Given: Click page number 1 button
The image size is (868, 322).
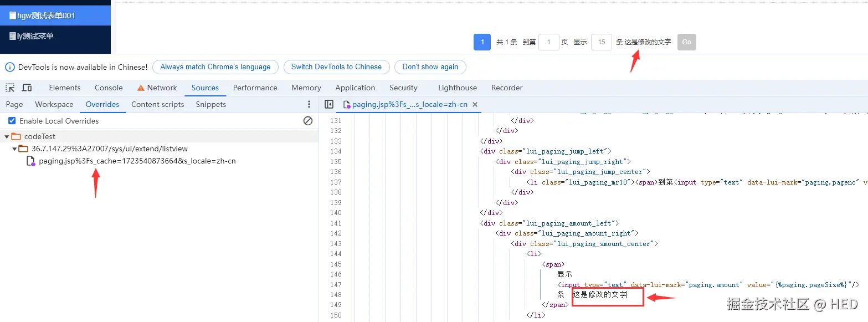Looking at the screenshot, I should coord(482,42).
